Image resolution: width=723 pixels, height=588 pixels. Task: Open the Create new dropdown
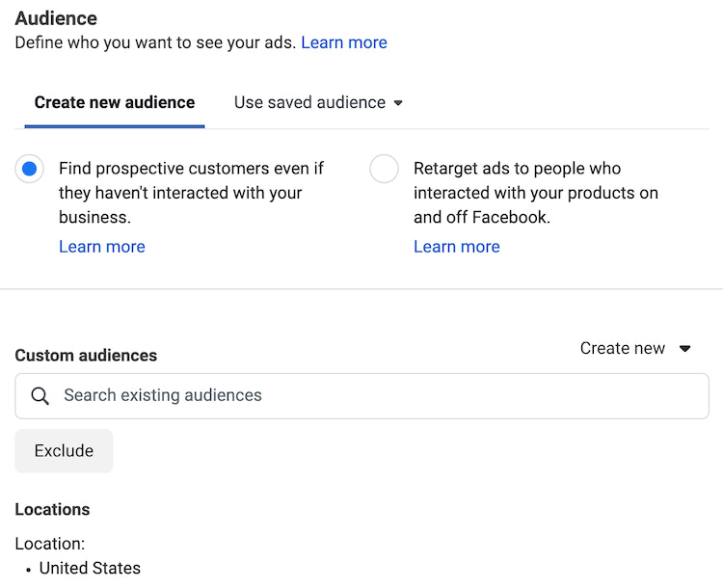click(x=634, y=349)
